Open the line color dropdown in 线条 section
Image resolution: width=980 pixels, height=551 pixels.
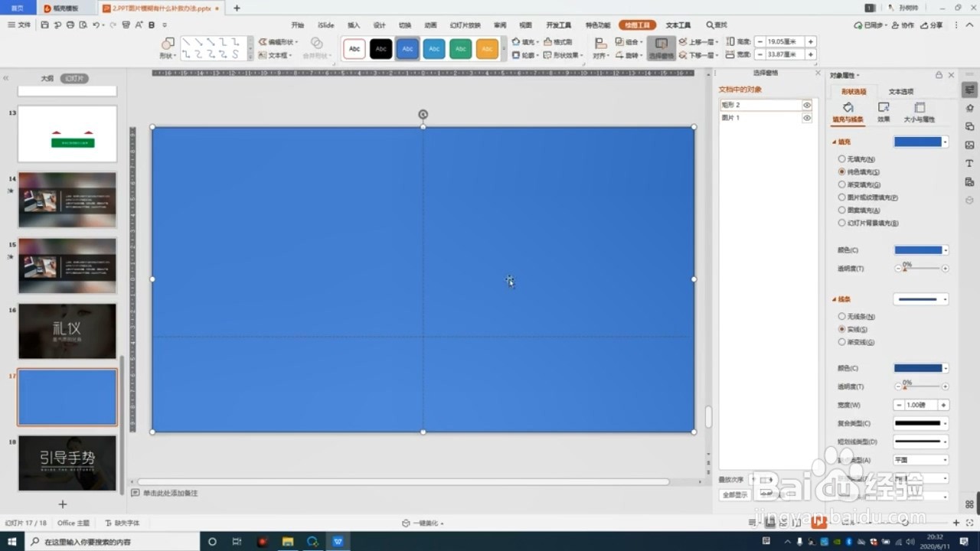click(946, 368)
